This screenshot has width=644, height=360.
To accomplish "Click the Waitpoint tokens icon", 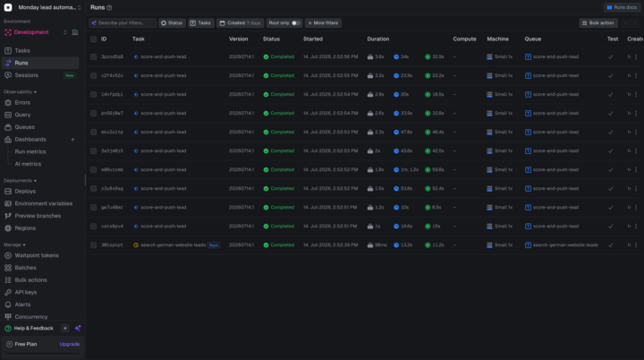I will pyautogui.click(x=8, y=255).
